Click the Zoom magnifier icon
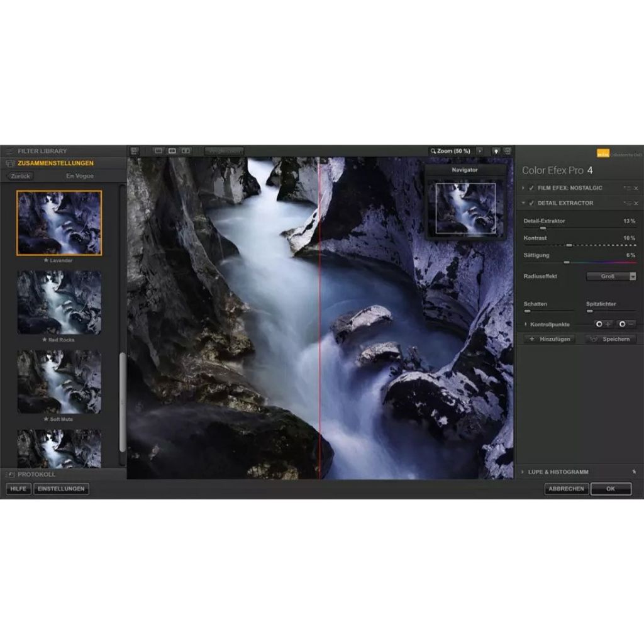Image resolution: width=644 pixels, height=644 pixels. pos(433,151)
